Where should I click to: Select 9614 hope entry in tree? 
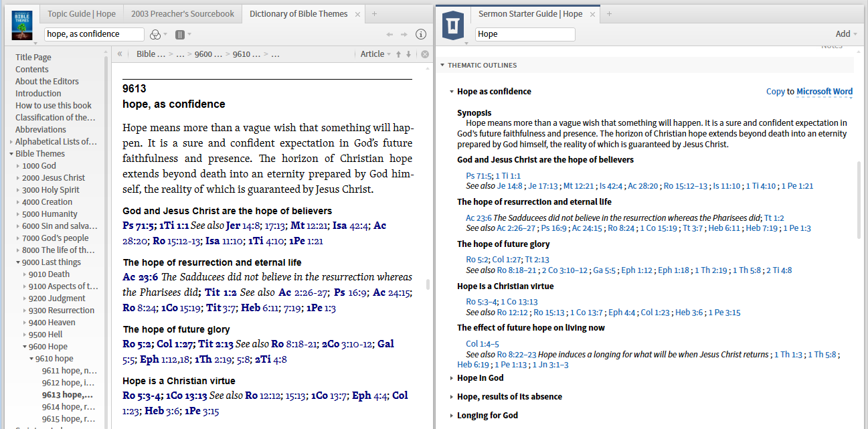[70, 407]
